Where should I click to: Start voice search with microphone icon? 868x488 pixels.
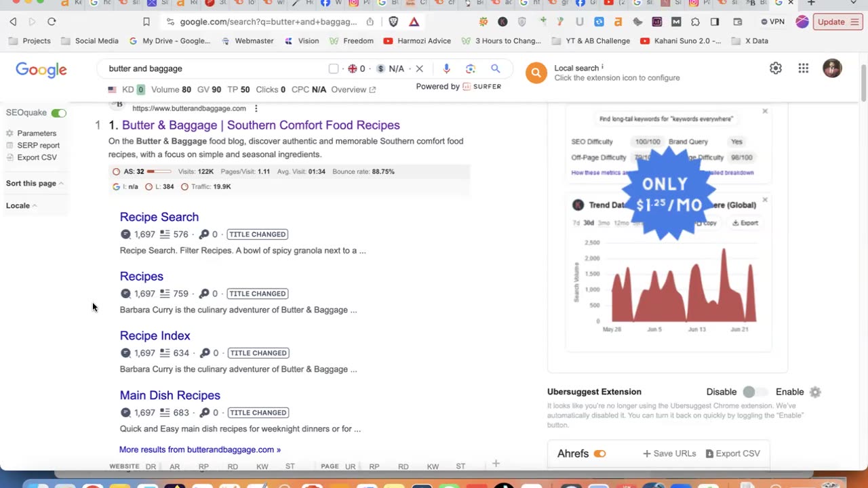point(446,68)
